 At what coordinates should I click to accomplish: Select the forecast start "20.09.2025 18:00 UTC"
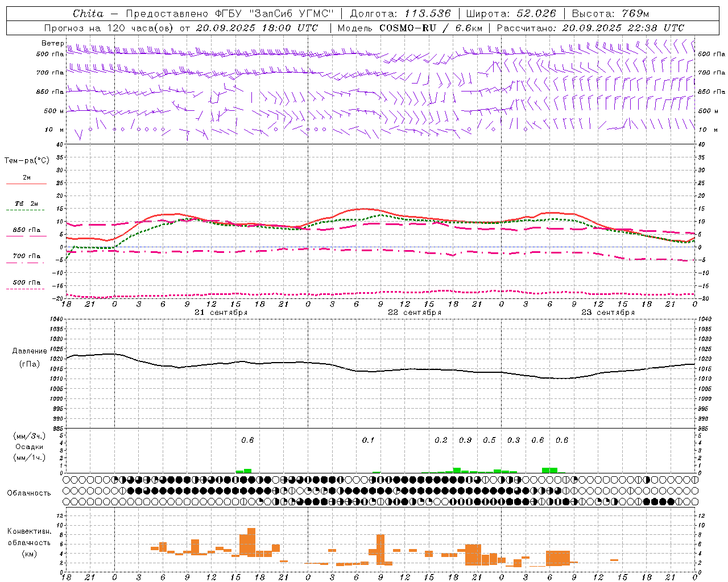(x=257, y=28)
